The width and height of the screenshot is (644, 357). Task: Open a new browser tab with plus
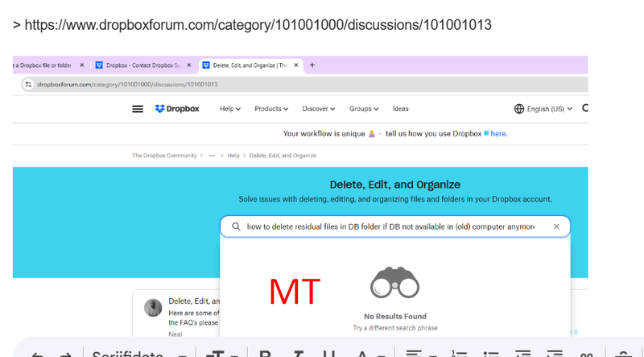pyautogui.click(x=312, y=65)
